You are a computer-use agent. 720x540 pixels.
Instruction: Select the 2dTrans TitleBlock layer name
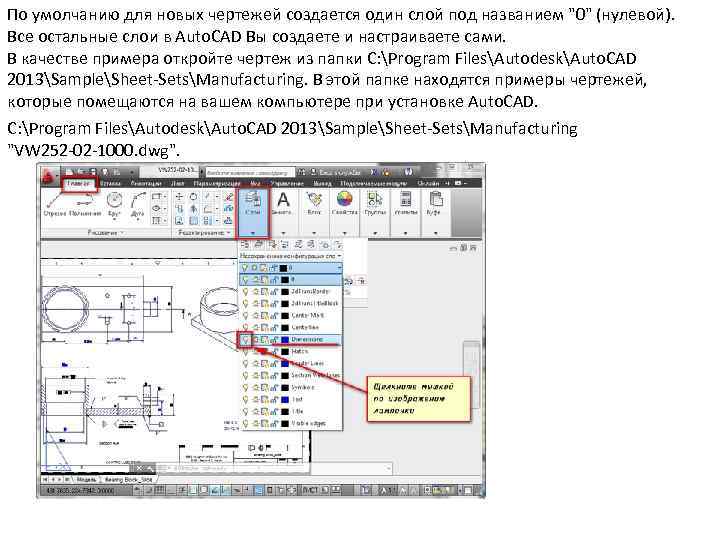(315, 304)
